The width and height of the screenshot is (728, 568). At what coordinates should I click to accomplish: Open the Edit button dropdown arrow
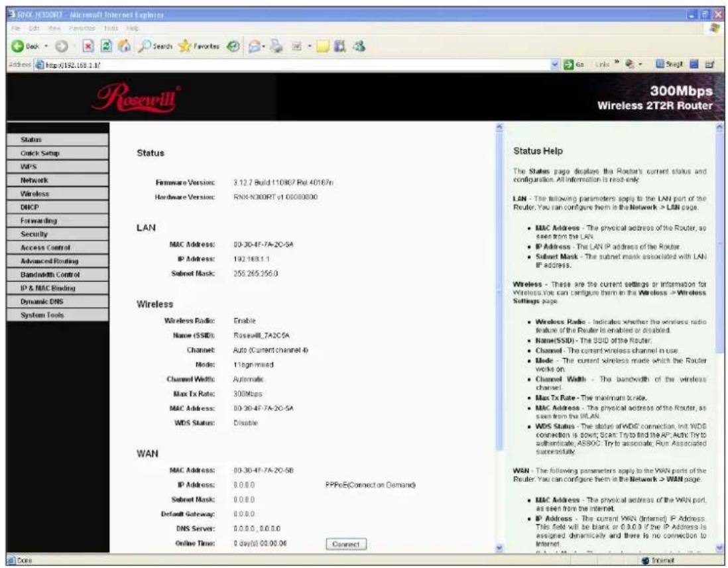point(309,46)
